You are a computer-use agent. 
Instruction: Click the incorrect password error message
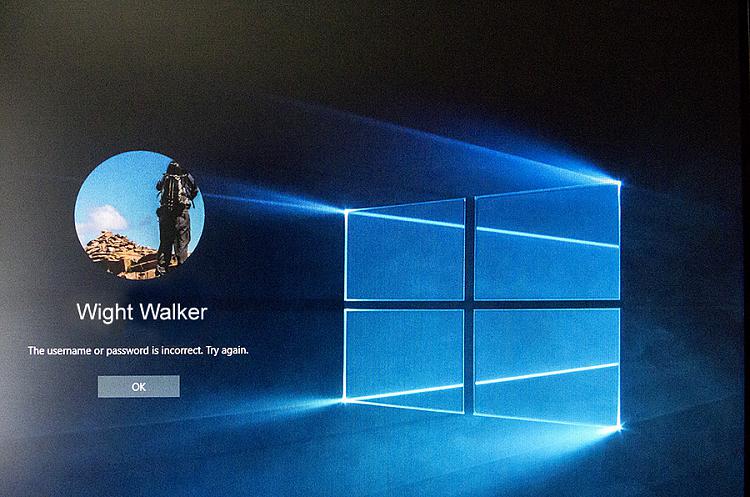click(138, 351)
